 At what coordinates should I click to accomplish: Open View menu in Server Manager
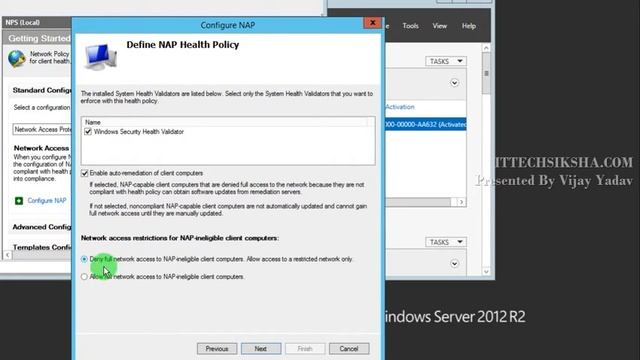[x=440, y=26]
